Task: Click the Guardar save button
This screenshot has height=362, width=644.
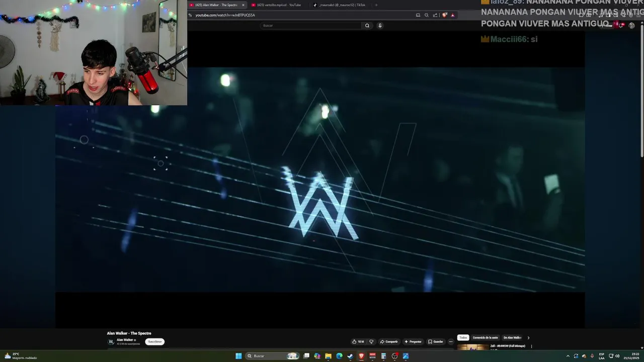Action: 436,341
